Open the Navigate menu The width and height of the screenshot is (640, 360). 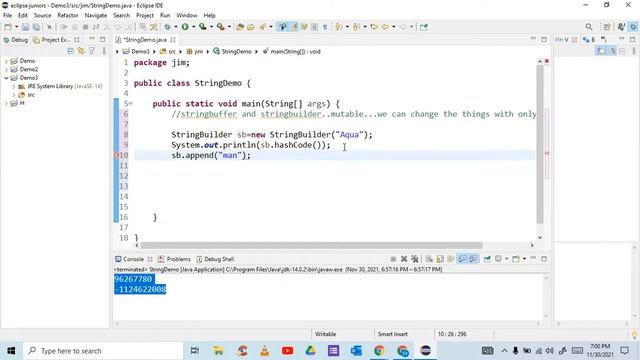tap(96, 16)
